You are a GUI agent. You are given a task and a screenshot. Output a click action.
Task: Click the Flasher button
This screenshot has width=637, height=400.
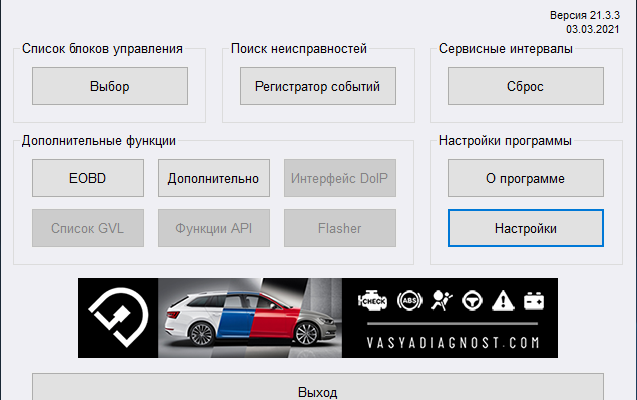pos(340,228)
